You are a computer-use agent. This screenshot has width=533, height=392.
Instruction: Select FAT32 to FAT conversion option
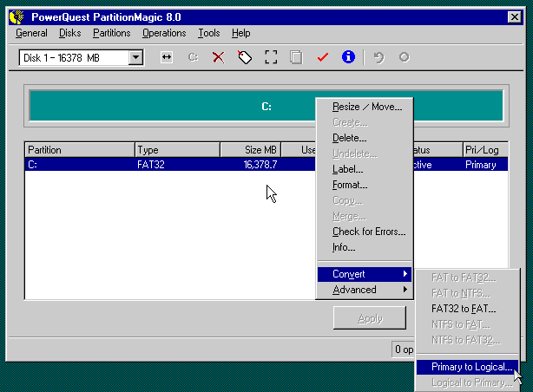coord(464,308)
